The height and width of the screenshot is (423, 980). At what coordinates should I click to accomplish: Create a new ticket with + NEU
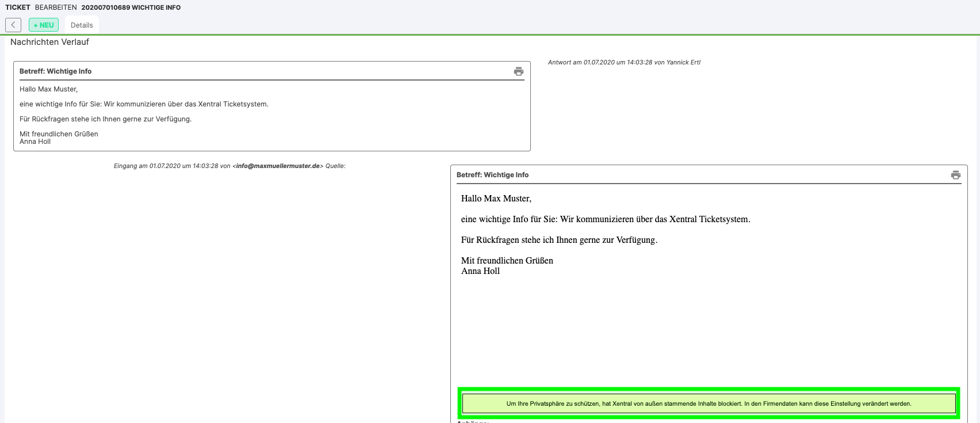tap(44, 25)
